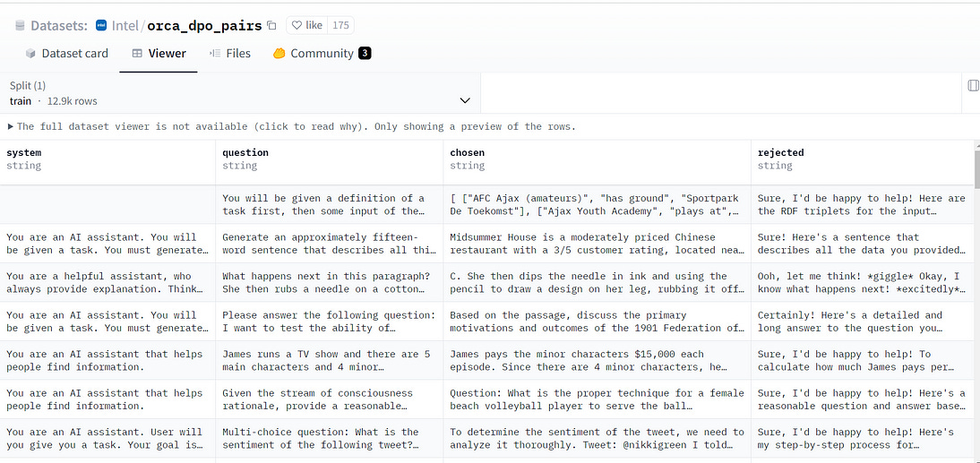Screen dimensions: 980x463
Task: Click 'What happens next in this paragraph?' cell
Action: 330,282
